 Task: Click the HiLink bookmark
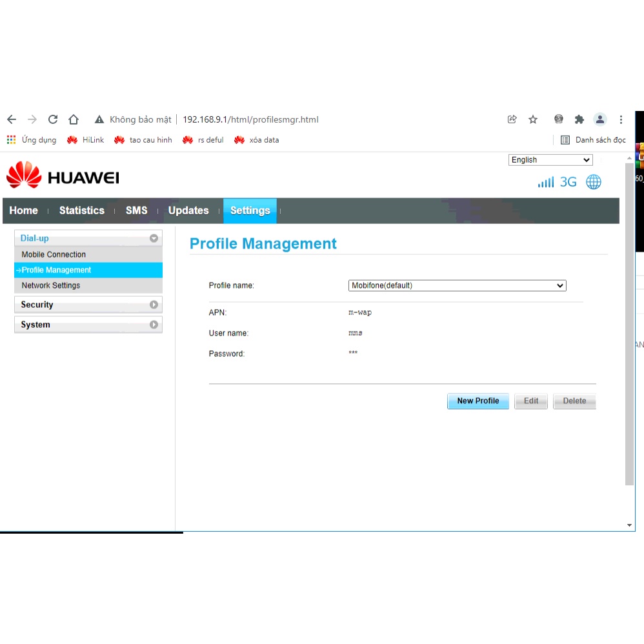[86, 140]
